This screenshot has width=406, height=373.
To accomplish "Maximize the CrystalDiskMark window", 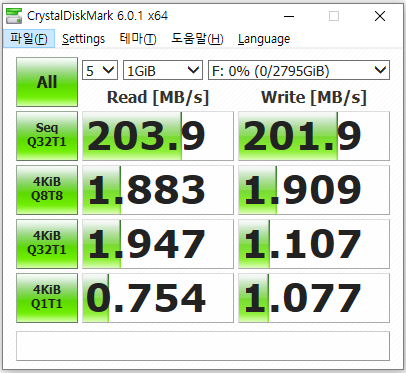I will pyautogui.click(x=334, y=16).
